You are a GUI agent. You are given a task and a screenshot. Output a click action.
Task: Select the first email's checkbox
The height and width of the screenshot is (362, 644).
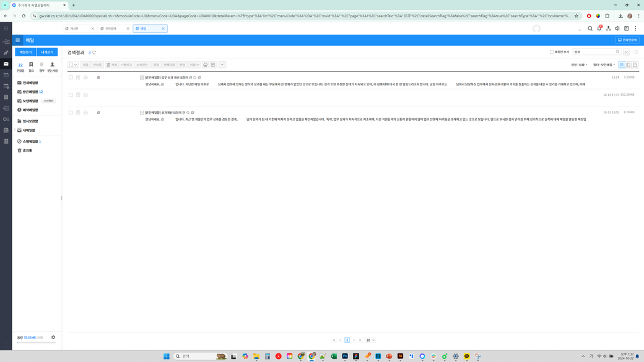pos(71,77)
